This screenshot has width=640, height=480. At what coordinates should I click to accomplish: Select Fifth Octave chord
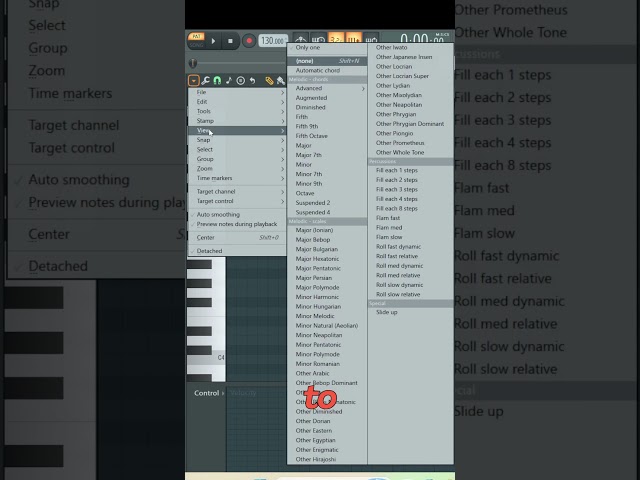pos(327,136)
